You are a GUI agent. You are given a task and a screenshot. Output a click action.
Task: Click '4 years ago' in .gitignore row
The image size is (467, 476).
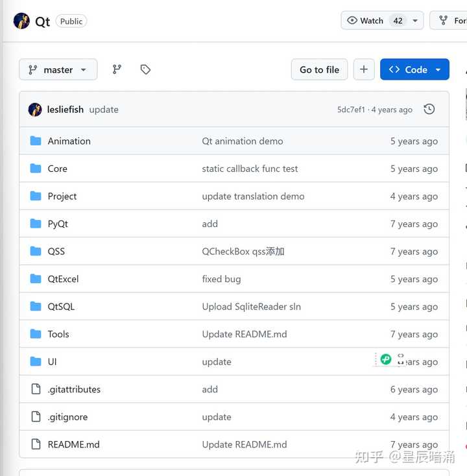click(x=414, y=417)
